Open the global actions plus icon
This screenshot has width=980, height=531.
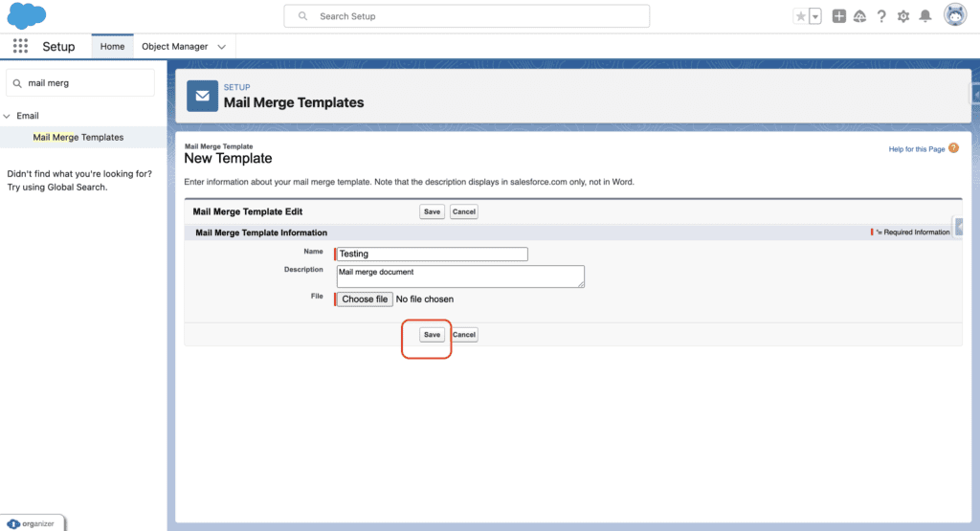[838, 16]
